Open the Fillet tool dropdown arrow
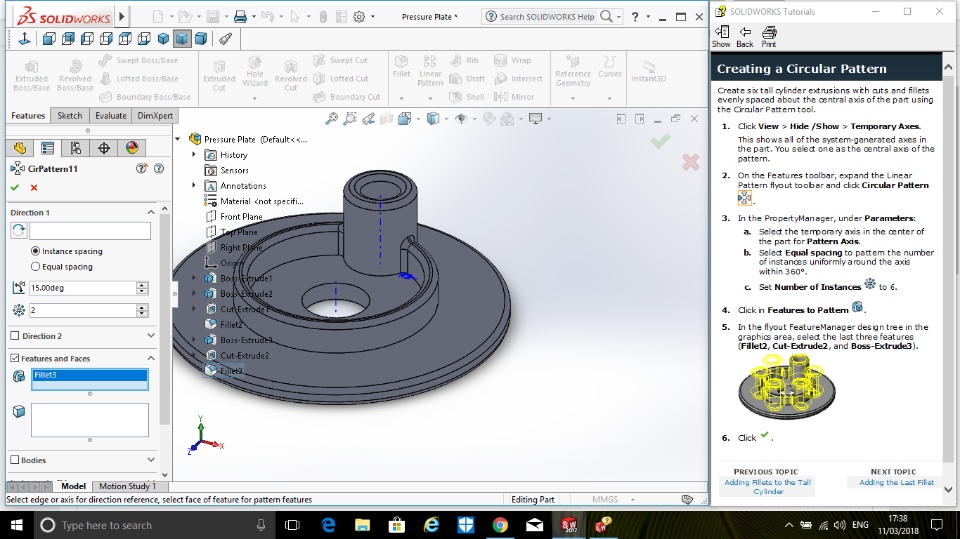The width and height of the screenshot is (960, 539). [402, 98]
